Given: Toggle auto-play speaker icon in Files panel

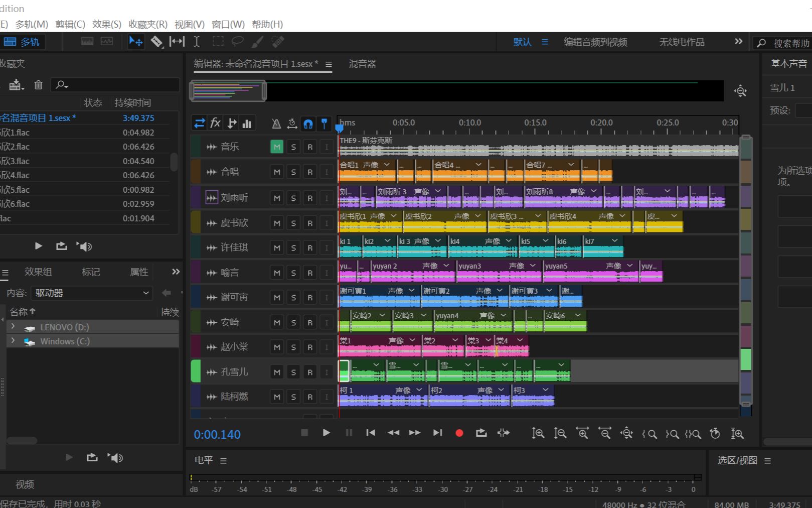Looking at the screenshot, I should pos(84,246).
